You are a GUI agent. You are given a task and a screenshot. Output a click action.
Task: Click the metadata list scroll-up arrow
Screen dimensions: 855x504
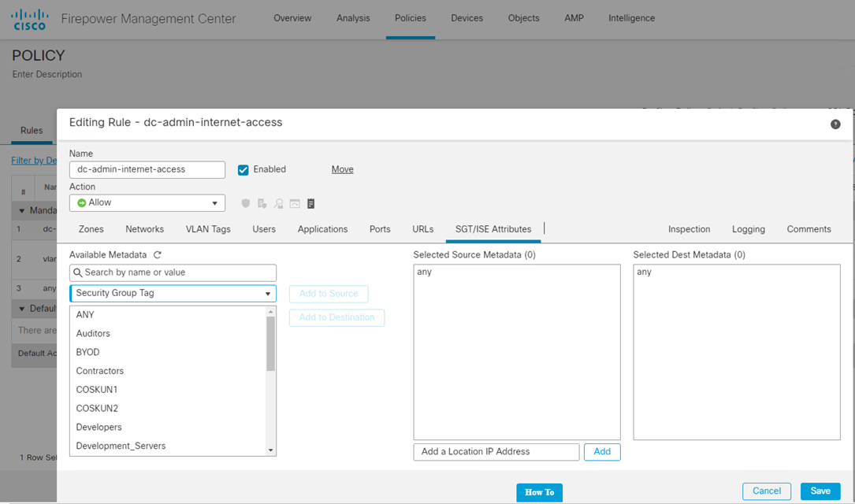coord(270,312)
